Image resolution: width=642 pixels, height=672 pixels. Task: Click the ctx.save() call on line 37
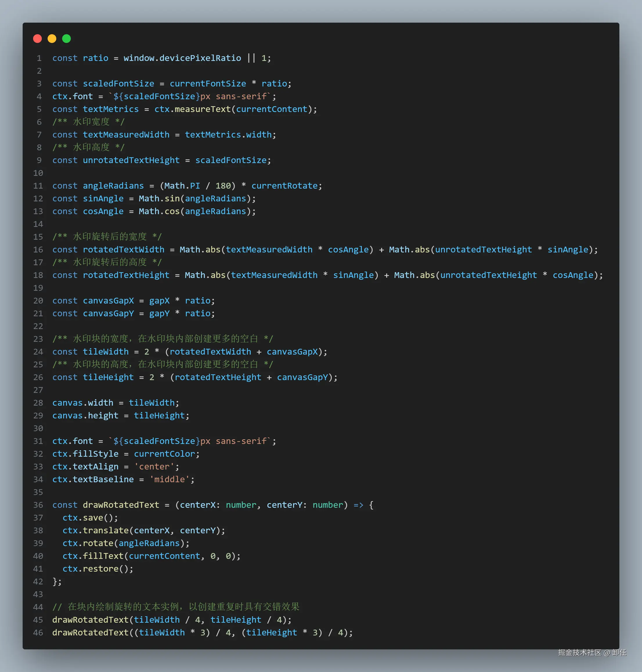click(90, 518)
